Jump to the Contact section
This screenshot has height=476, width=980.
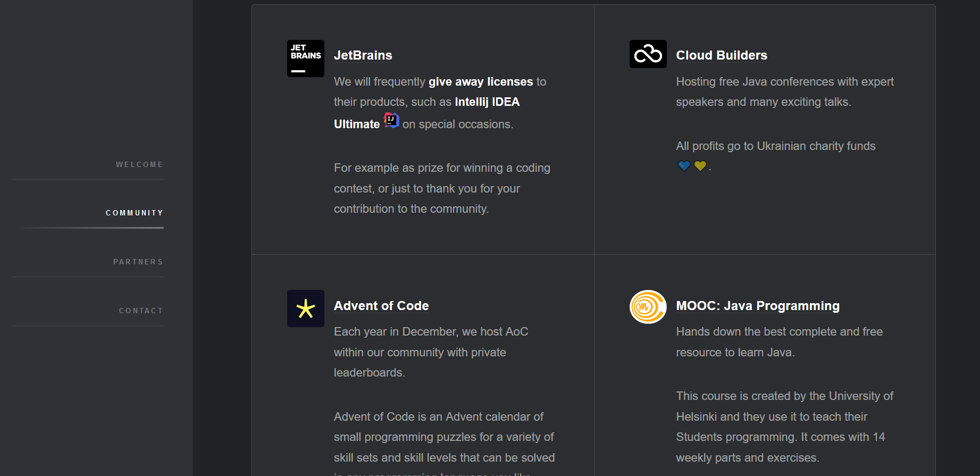point(141,311)
